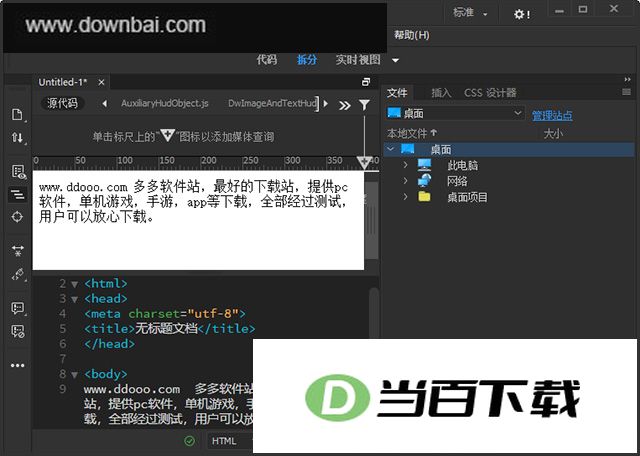Viewport: 640px width, 456px height.
Task: Close the Untitled-1 document tab
Action: click(x=101, y=82)
